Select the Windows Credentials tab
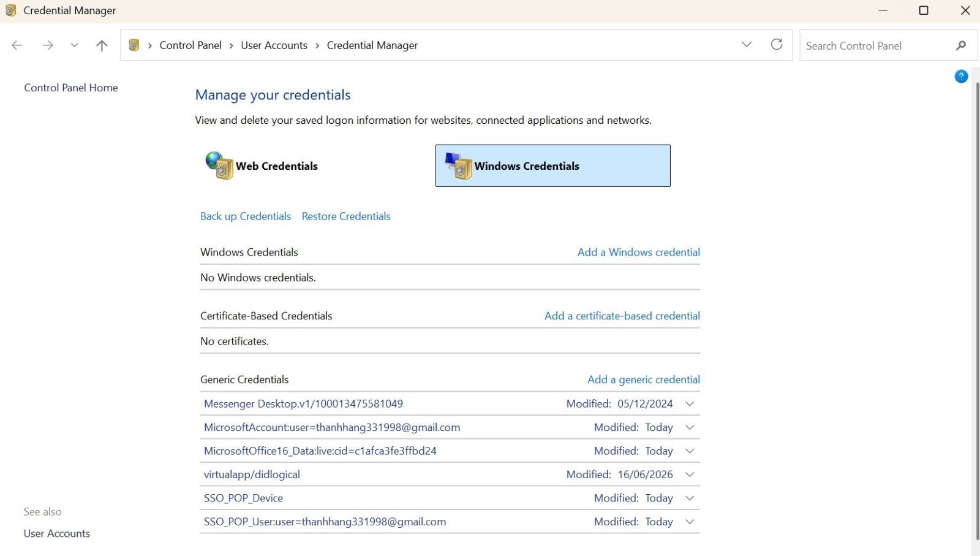980x556 pixels. (x=552, y=166)
